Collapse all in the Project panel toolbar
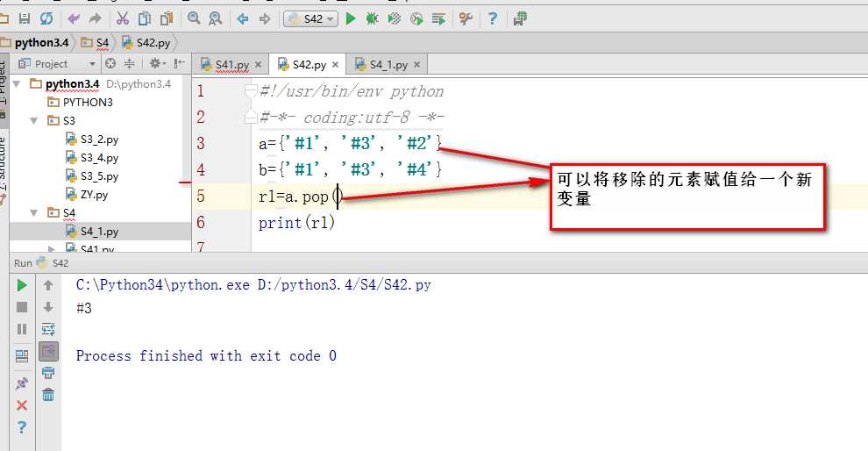868x451 pixels. tap(129, 64)
